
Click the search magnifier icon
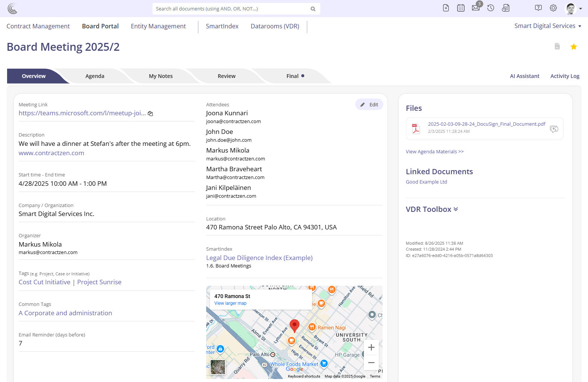[313, 9]
